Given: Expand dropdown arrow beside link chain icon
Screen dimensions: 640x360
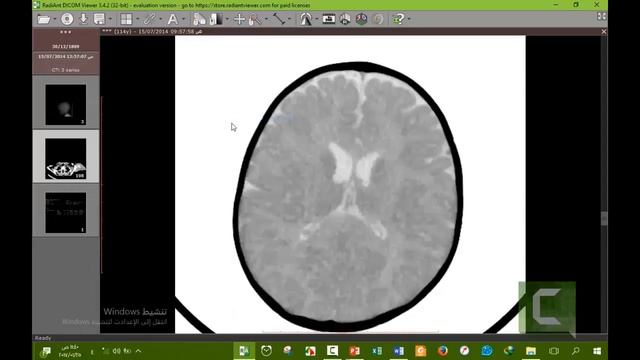Looking at the screenshot, I should (160, 19).
